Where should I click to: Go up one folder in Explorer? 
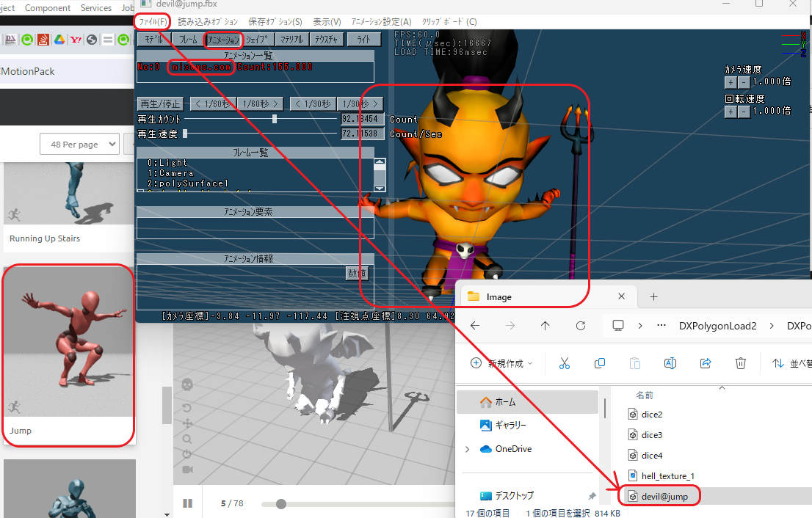click(x=545, y=326)
